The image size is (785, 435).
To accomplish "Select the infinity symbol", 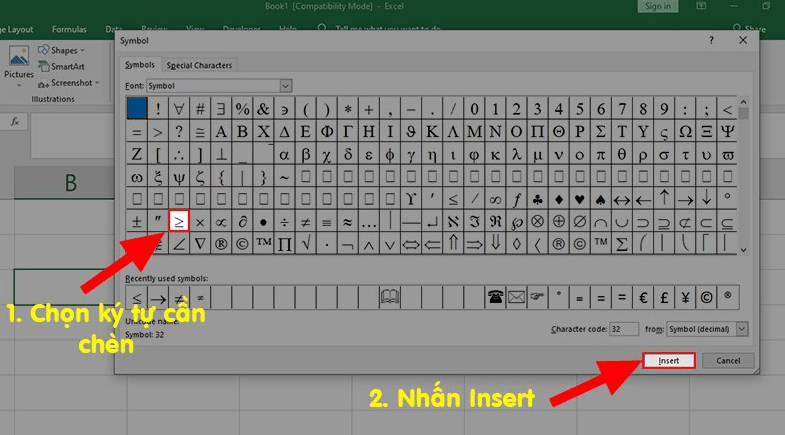I will click(495, 199).
